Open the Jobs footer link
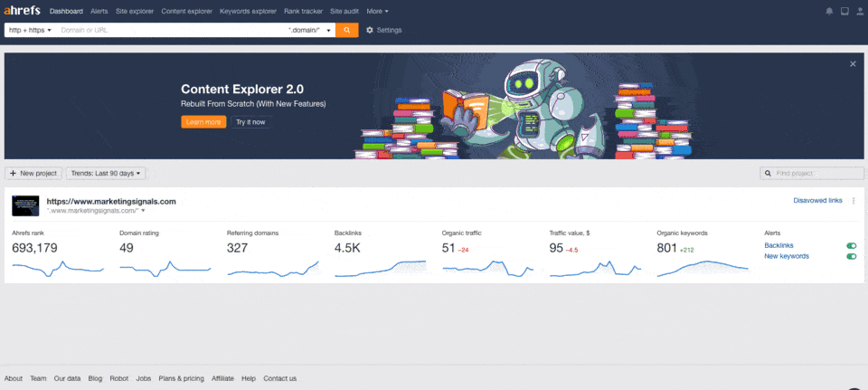The height and width of the screenshot is (390, 868). coord(144,378)
